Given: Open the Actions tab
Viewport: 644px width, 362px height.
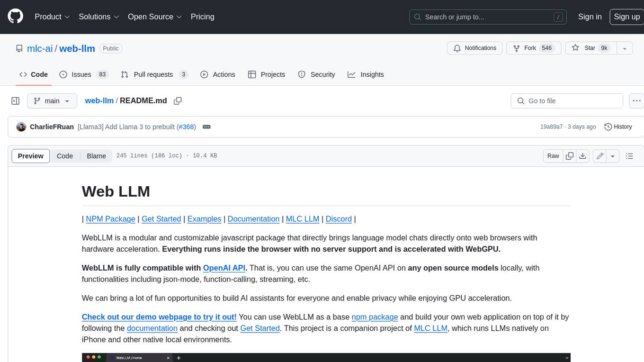Looking at the screenshot, I should click(218, 74).
